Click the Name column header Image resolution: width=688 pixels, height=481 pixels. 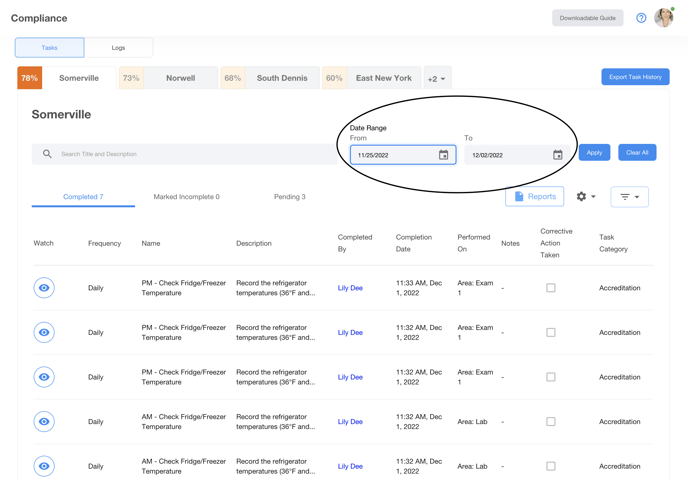tap(151, 243)
